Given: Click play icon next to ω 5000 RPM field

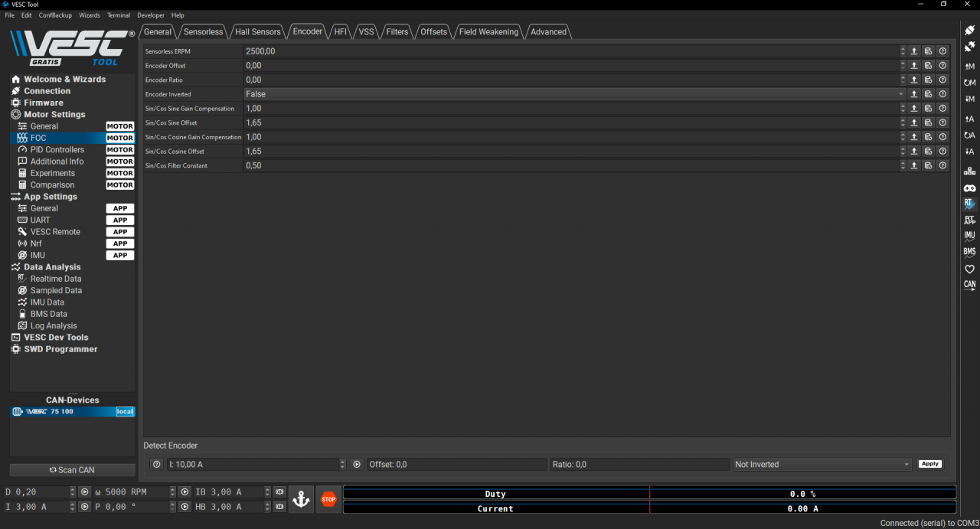Looking at the screenshot, I should [185, 492].
